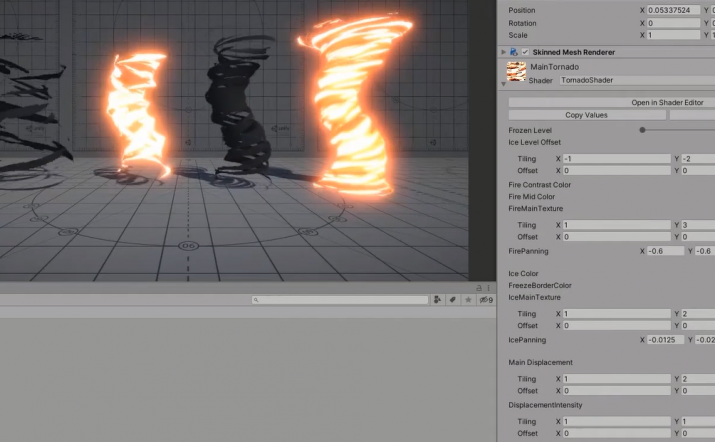Click the Ice Level Offset Tiling X field

tap(617, 159)
